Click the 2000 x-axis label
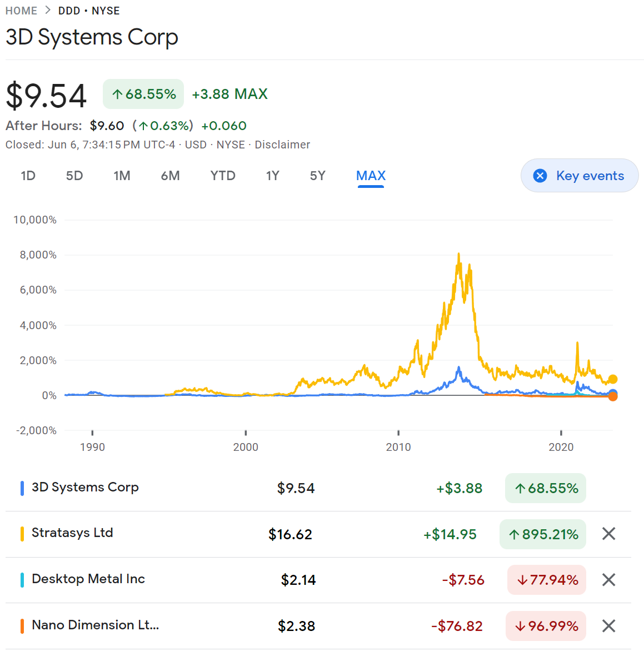Image resolution: width=644 pixels, height=651 pixels. (245, 447)
